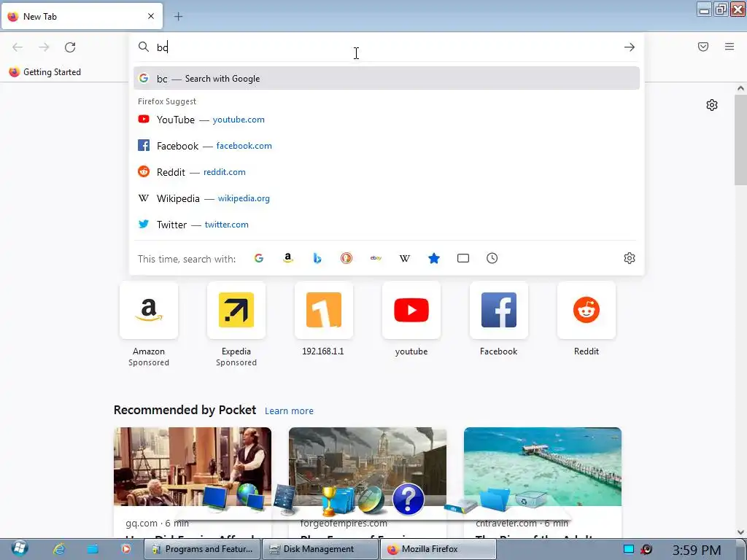Click the blue question mark help dock icon
747x560 pixels.
point(409,499)
